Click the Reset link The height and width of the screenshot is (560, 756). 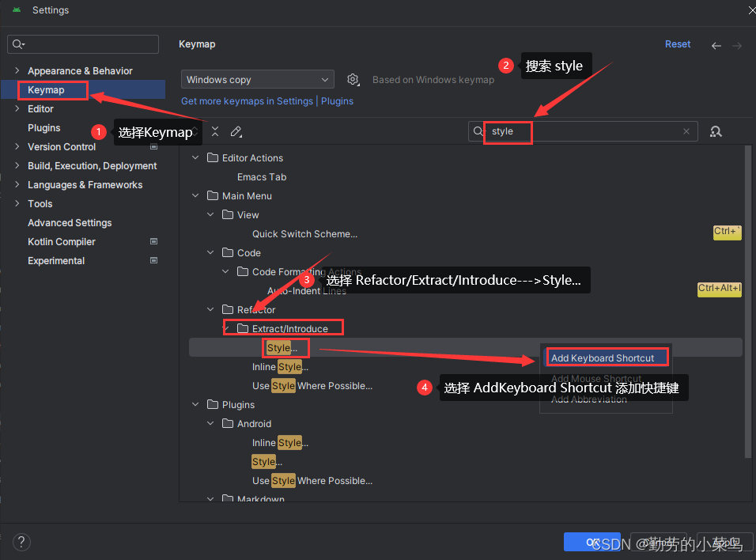point(678,44)
